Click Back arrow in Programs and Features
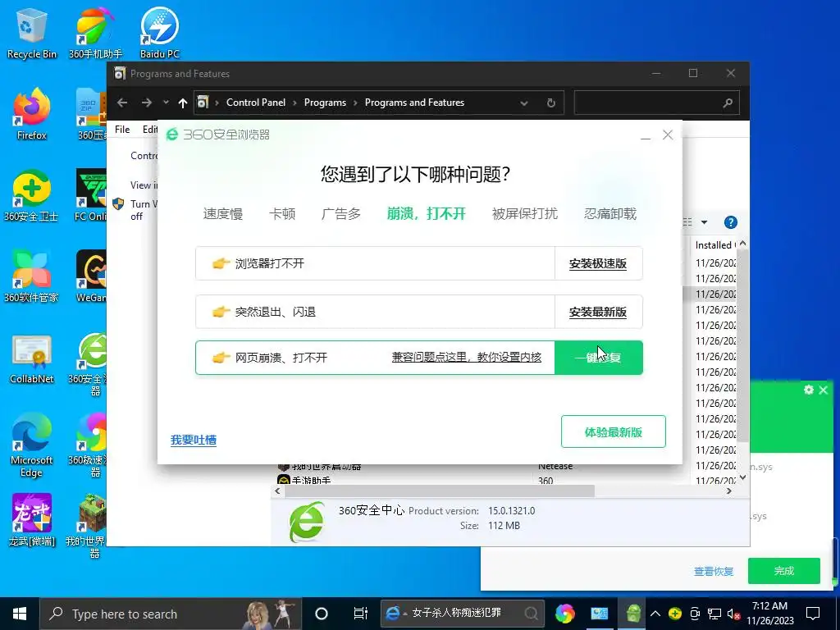This screenshot has height=630, width=840. pyautogui.click(x=122, y=103)
